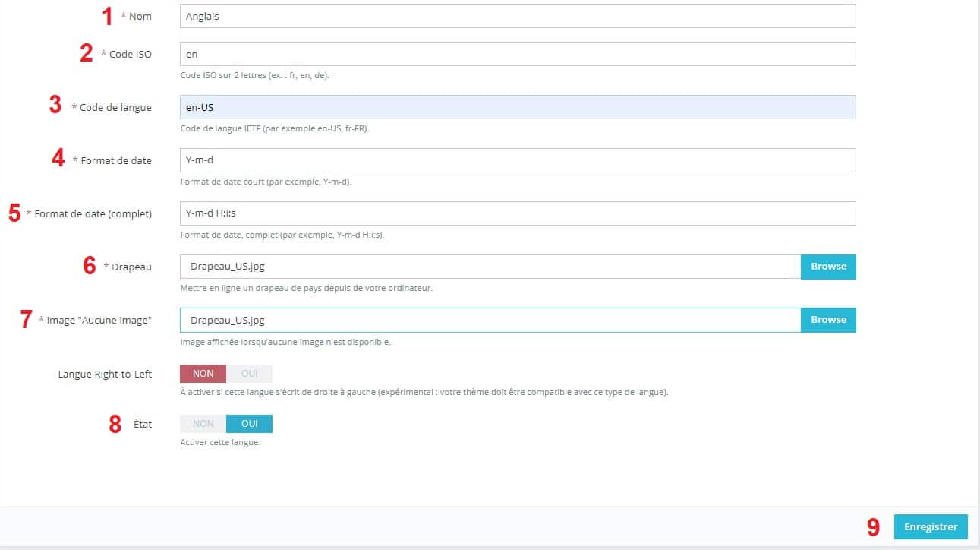This screenshot has width=980, height=550.
Task: Click the "Code ISO" field label
Action: (130, 55)
